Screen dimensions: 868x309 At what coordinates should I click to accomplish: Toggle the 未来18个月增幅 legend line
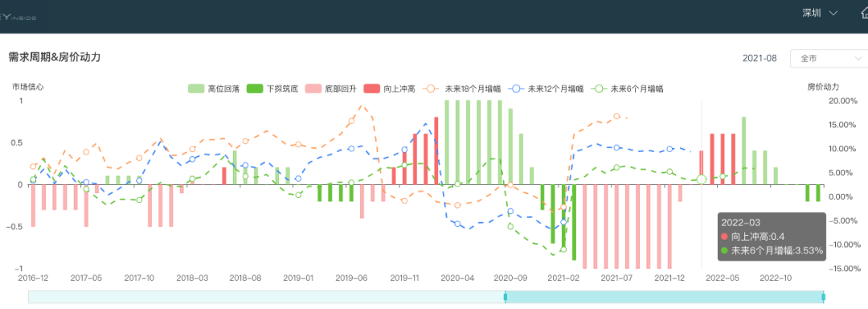click(462, 89)
